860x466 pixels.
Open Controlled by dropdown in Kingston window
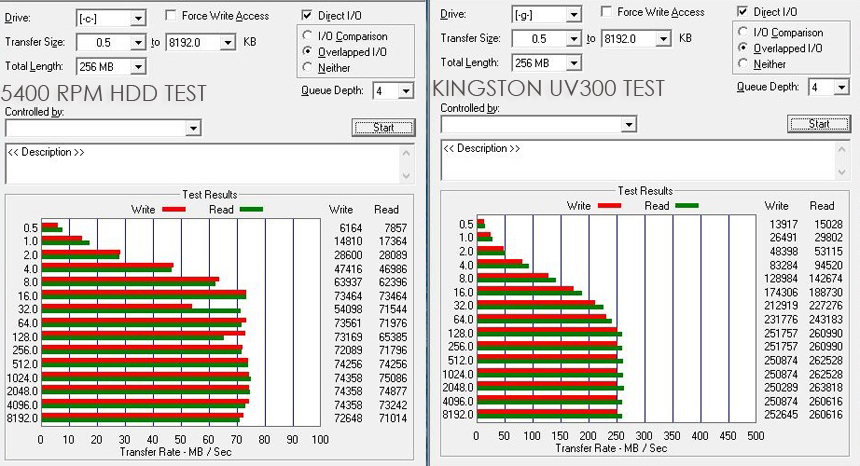click(629, 125)
